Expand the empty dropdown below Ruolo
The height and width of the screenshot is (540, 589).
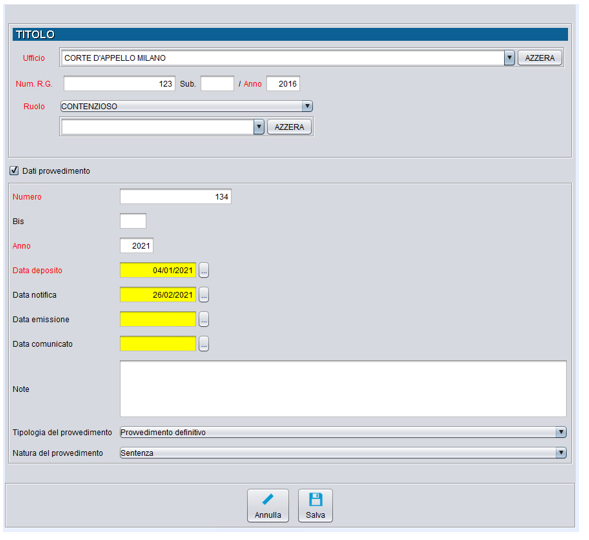(259, 127)
